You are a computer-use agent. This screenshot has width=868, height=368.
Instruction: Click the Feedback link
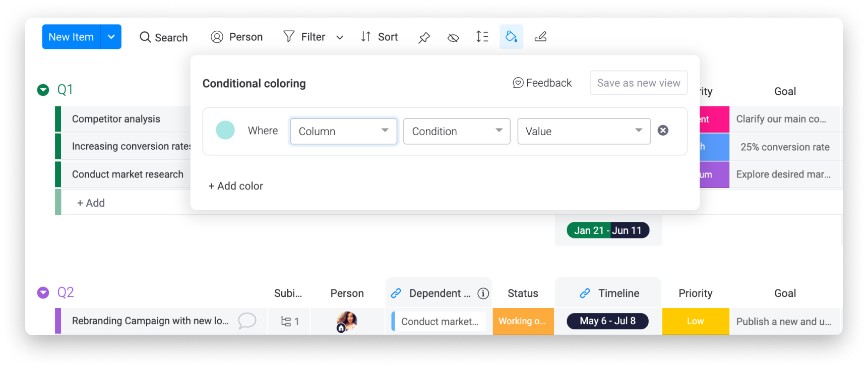coord(542,83)
